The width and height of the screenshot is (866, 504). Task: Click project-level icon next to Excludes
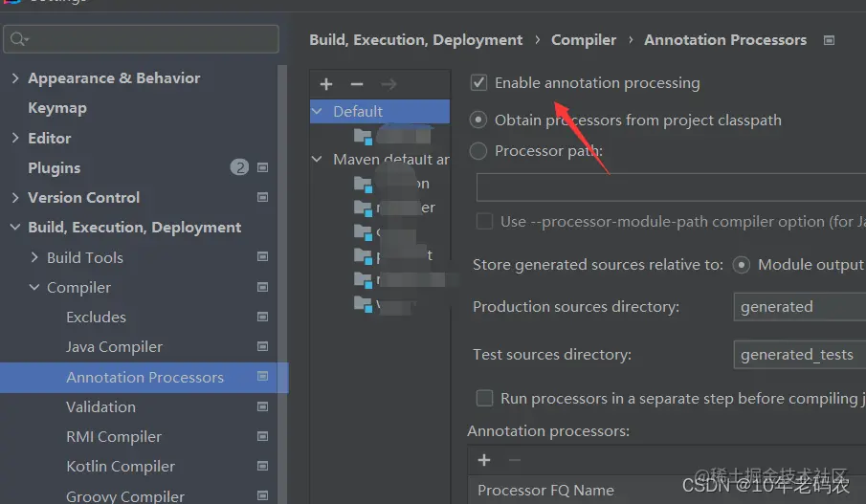pyautogui.click(x=263, y=317)
